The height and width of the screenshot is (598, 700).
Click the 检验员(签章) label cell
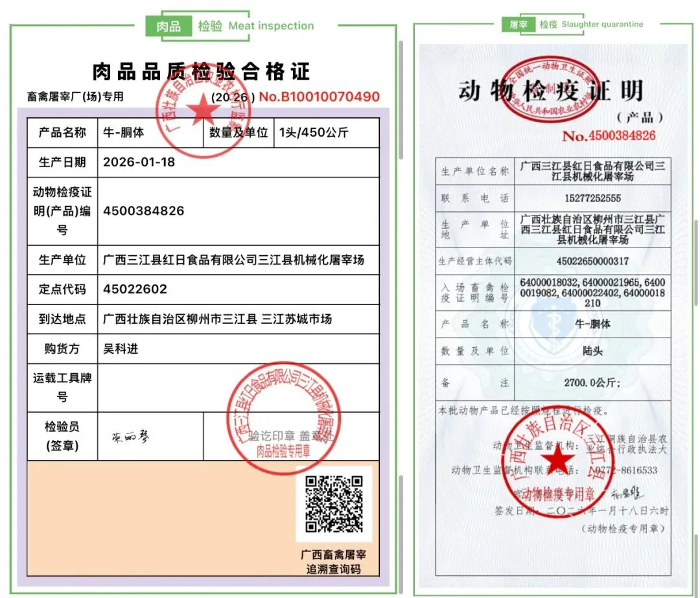point(62,436)
